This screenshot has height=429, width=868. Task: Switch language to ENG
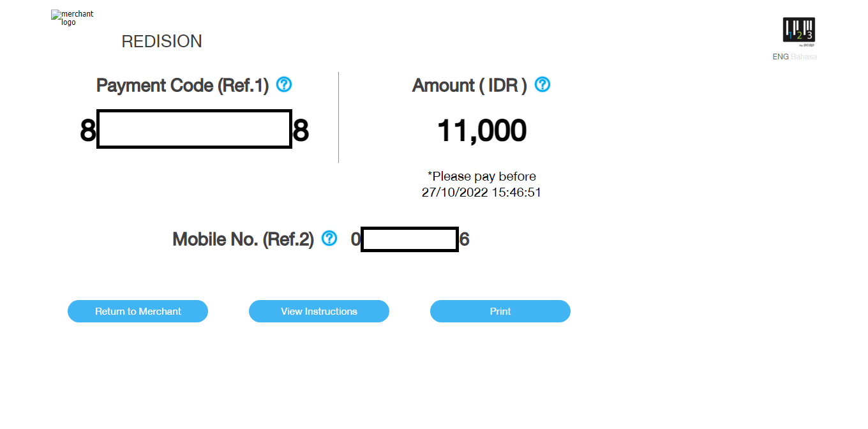coord(780,57)
